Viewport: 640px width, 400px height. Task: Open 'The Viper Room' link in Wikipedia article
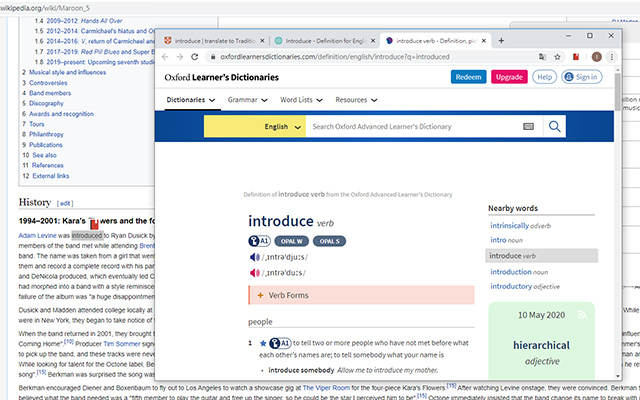click(x=326, y=388)
